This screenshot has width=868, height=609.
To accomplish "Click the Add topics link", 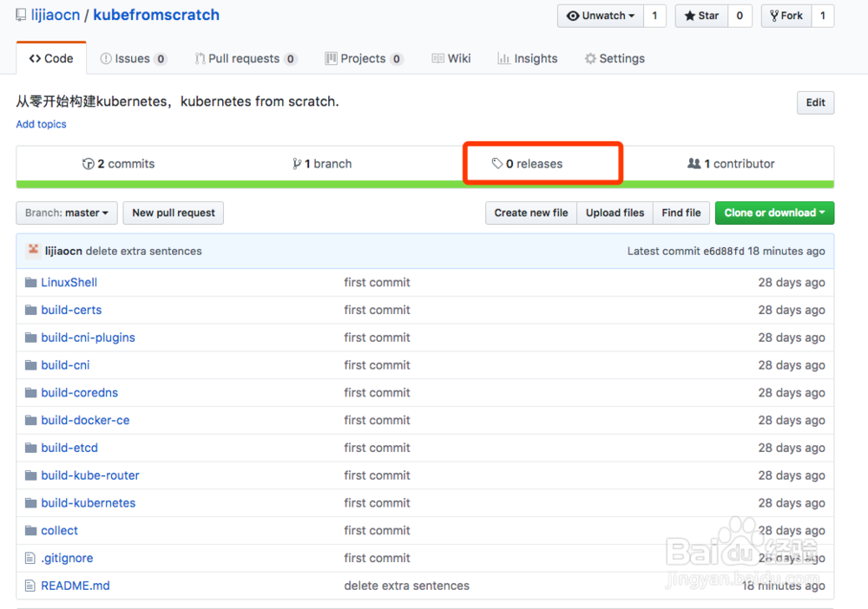I will (41, 124).
